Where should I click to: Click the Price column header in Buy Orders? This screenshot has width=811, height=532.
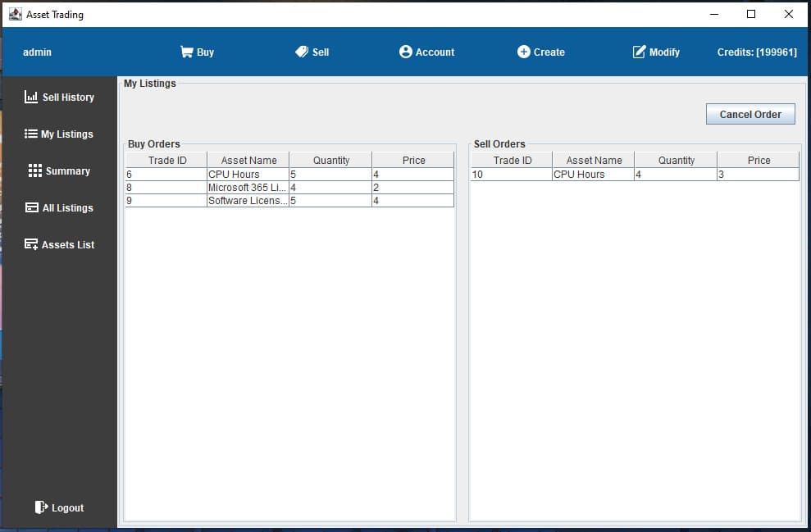coord(413,159)
